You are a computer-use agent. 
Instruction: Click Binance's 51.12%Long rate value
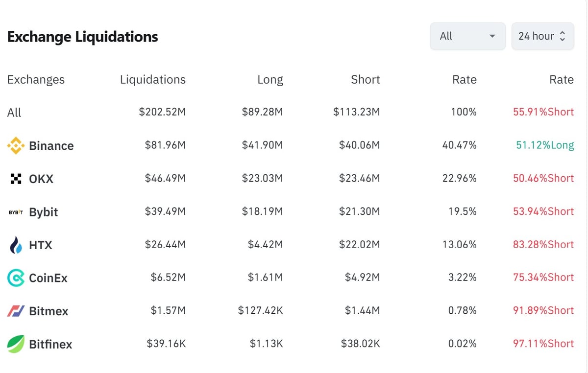click(x=544, y=145)
